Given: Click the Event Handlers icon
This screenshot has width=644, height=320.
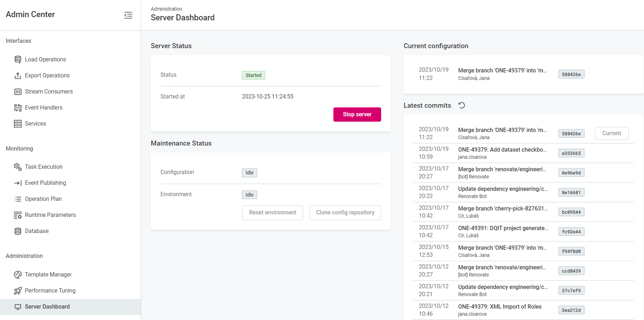Looking at the screenshot, I should tap(17, 108).
